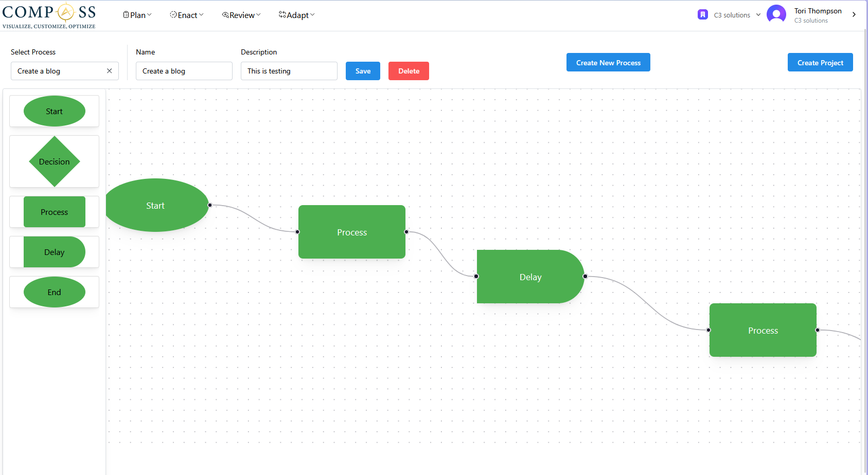Open the Tori Thompson profile avatar
The width and height of the screenshot is (868, 475).
coord(776,14)
